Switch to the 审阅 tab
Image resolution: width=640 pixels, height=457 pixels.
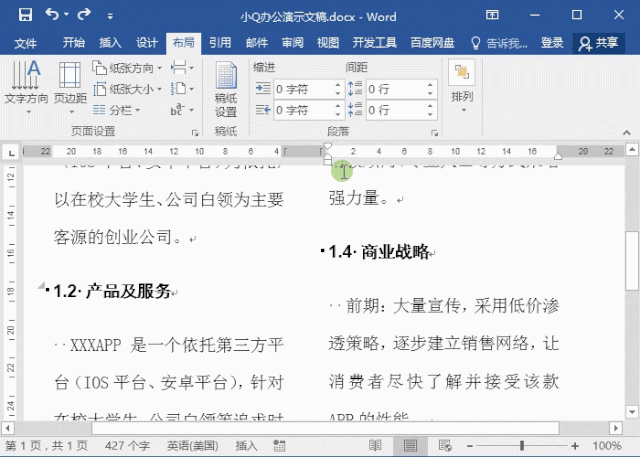click(293, 43)
